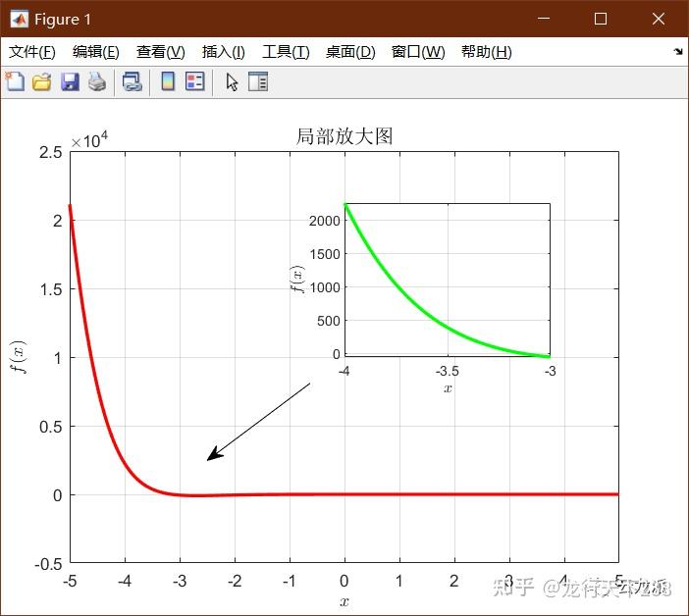689x616 pixels.
Task: Toggle the Edit Plot arrow tool
Action: tap(232, 82)
